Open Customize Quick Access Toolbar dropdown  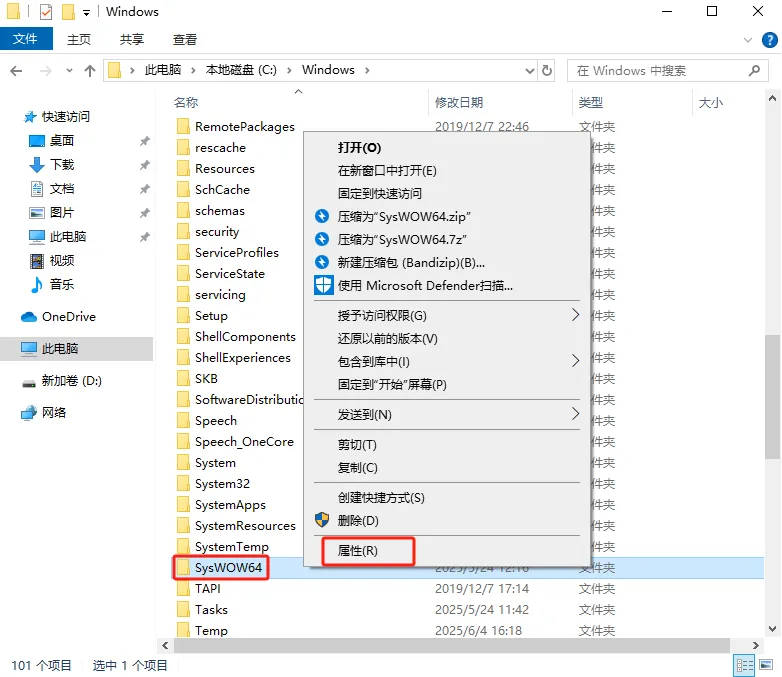86,13
